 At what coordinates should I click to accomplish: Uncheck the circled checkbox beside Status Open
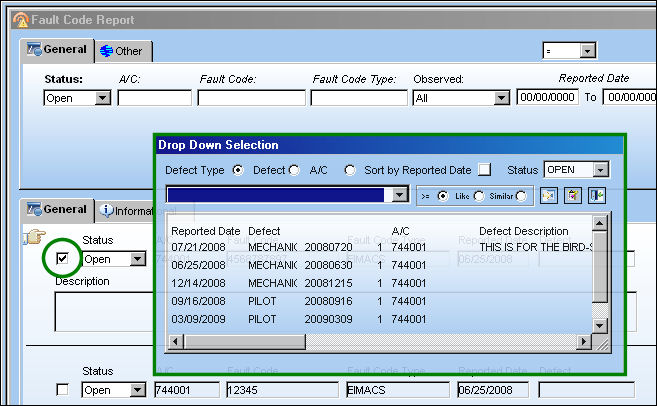click(62, 258)
